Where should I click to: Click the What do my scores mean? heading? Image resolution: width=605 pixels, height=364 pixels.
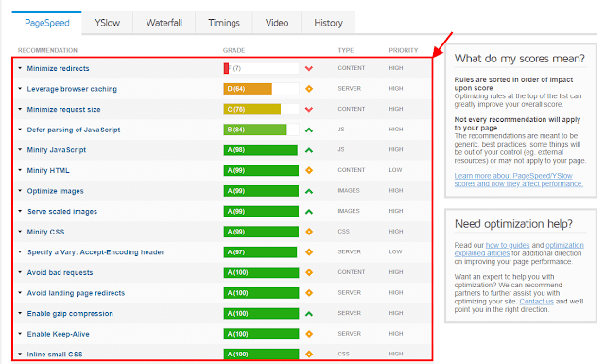pos(519,59)
